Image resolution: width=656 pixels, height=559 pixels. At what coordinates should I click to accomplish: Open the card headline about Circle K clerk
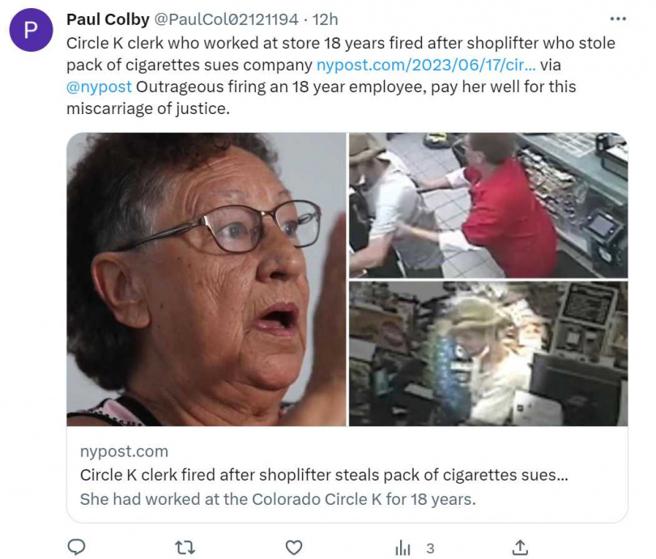(324, 475)
